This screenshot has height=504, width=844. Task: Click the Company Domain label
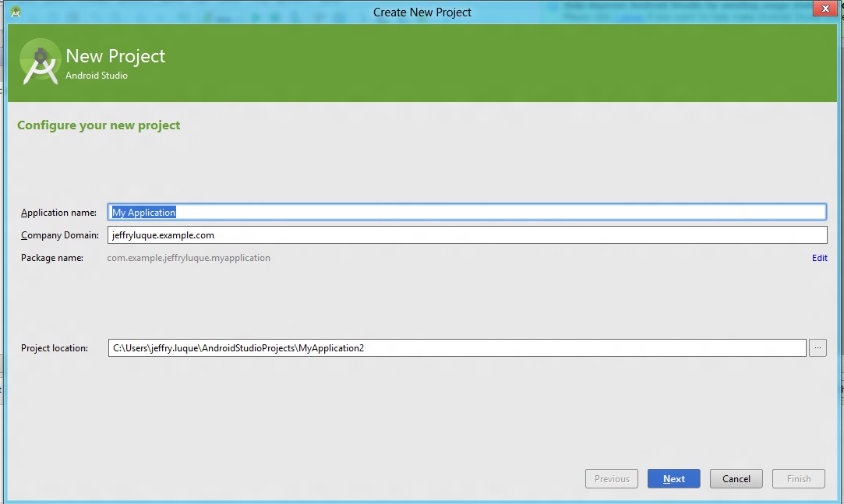[60, 235]
